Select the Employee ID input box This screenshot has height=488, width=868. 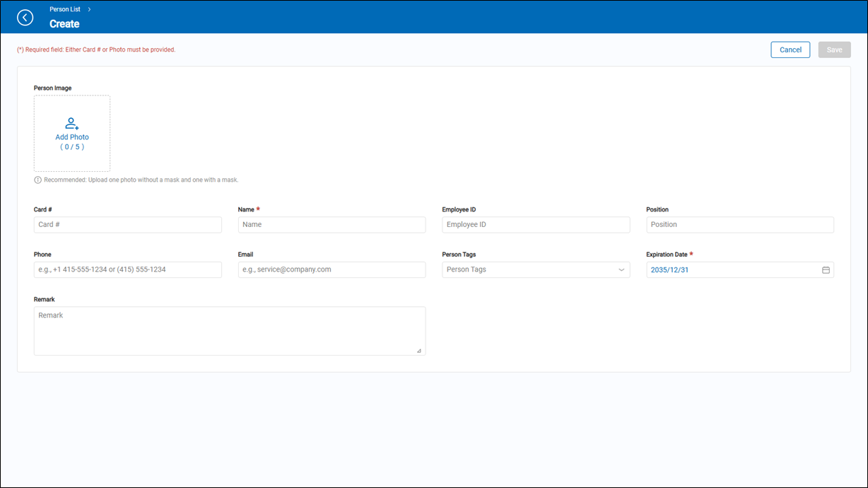click(x=536, y=225)
